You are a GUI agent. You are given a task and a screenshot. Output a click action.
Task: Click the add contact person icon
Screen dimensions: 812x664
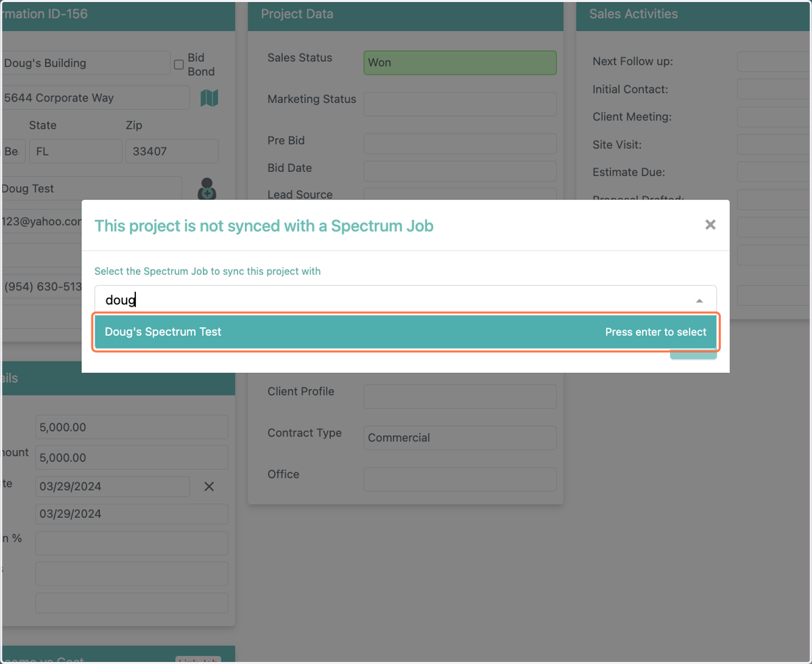pos(207,189)
